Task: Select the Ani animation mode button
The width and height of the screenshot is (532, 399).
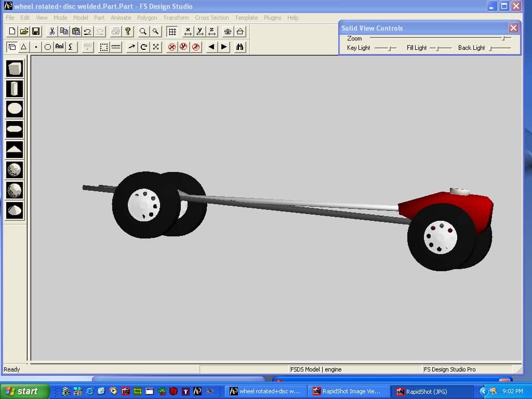Action: tap(60, 47)
